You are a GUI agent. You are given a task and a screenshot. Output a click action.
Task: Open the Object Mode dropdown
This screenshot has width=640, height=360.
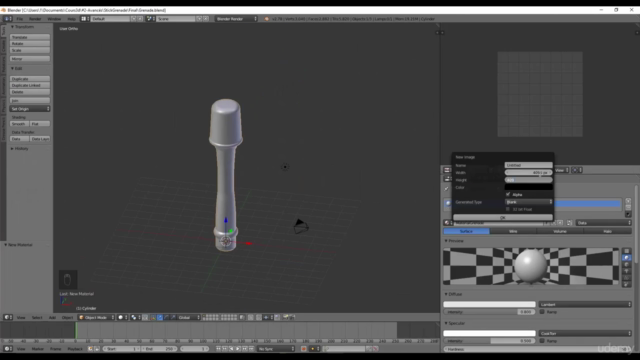tap(96, 317)
